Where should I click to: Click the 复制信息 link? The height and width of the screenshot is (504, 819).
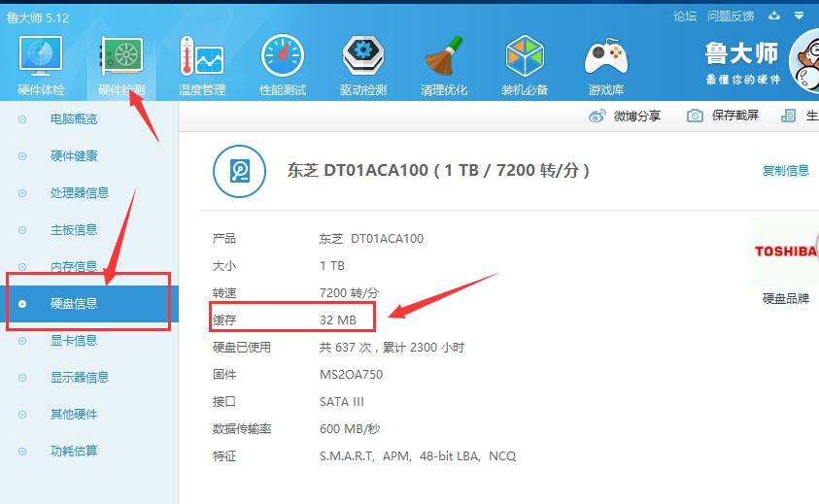click(x=786, y=170)
